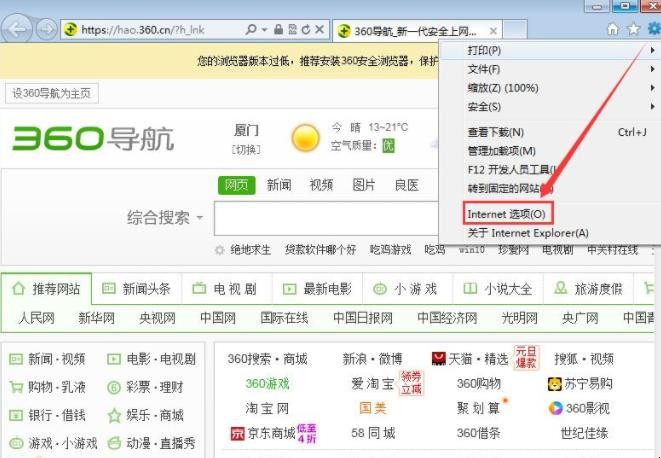Select the 新闻 search tab
Image resolution: width=661 pixels, height=458 pixels.
(279, 185)
